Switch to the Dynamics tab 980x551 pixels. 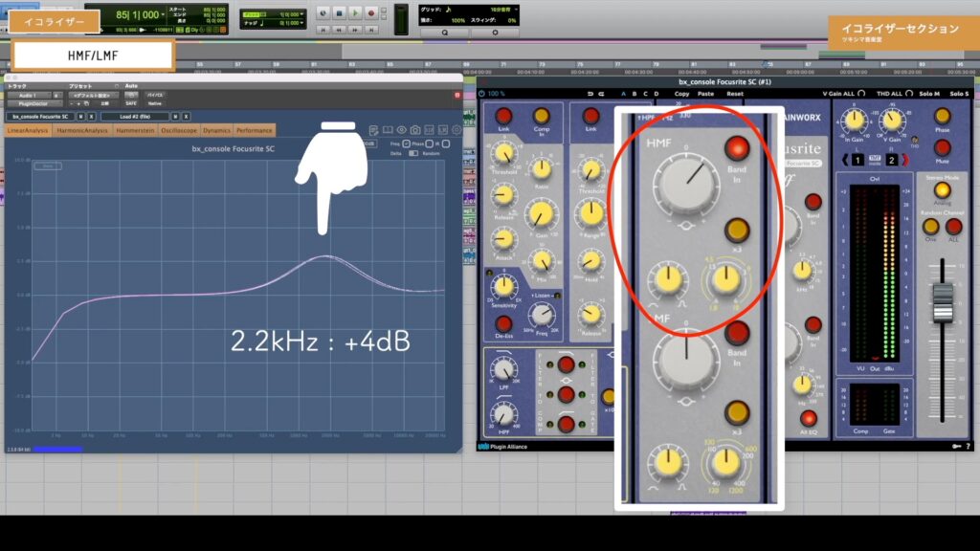point(217,130)
